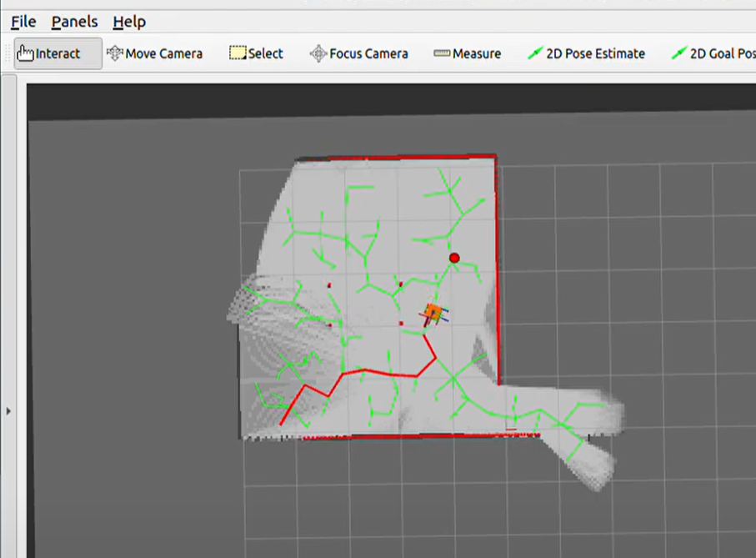Open the Panels menu
756x558 pixels.
point(74,22)
